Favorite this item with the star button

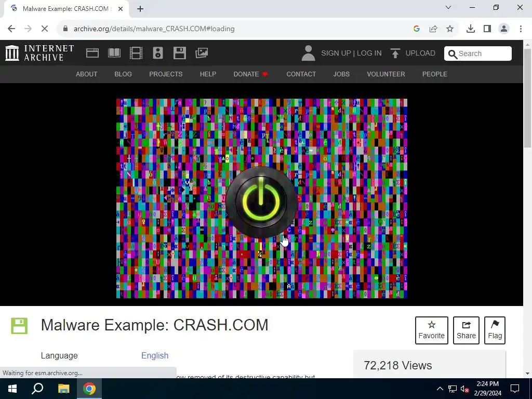tap(432, 330)
